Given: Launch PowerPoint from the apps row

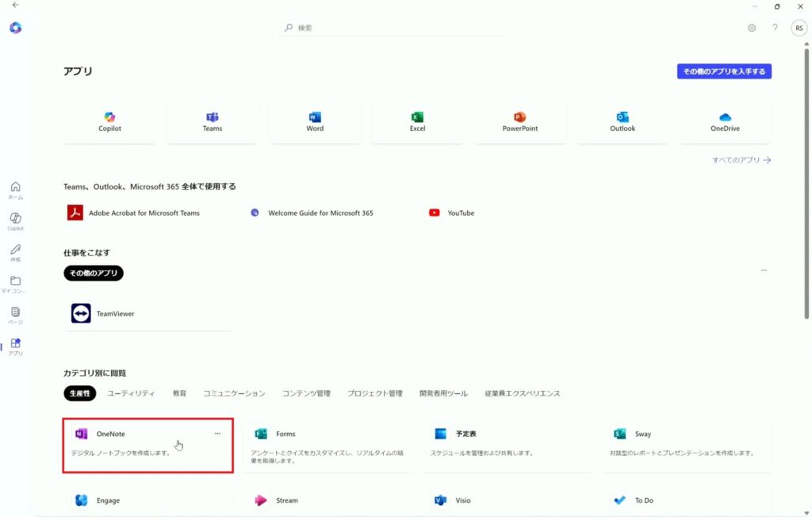Looking at the screenshot, I should (x=519, y=122).
